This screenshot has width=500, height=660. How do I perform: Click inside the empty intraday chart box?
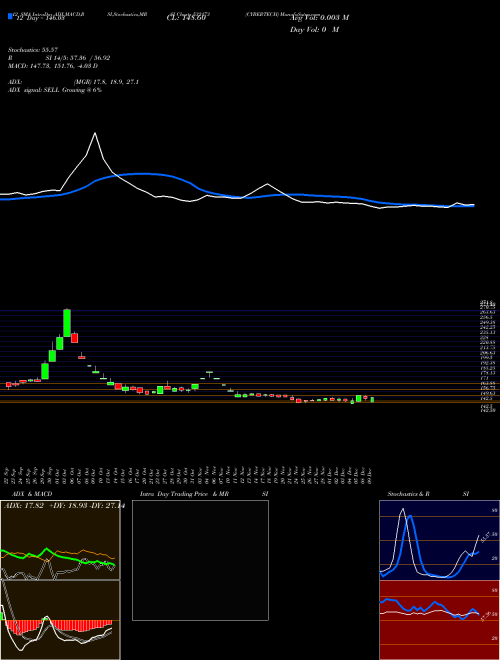(x=200, y=560)
